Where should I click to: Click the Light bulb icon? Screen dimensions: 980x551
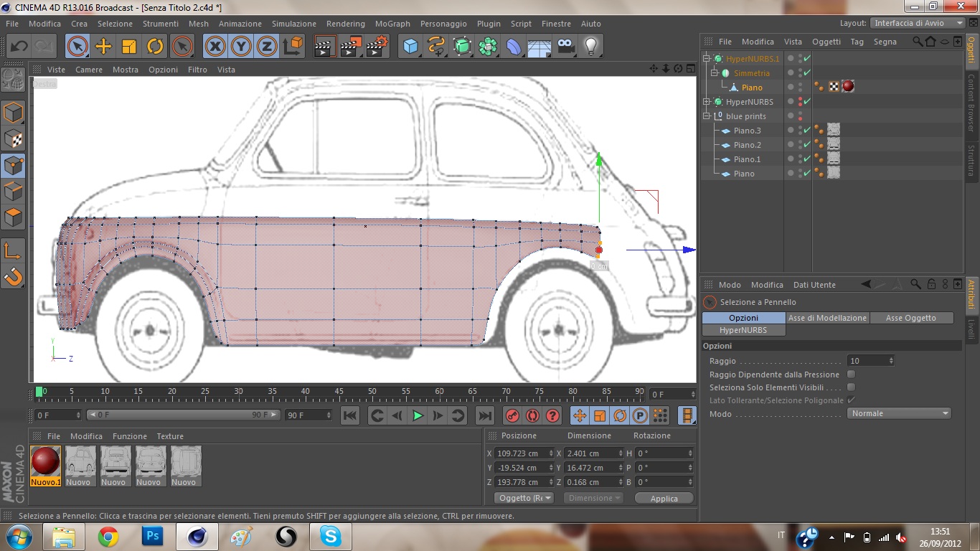(x=590, y=47)
